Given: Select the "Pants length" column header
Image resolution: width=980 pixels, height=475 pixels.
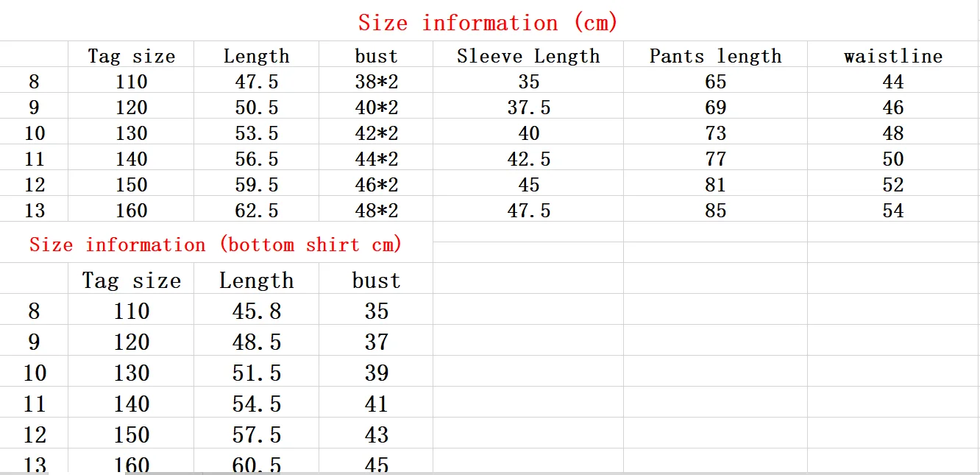Looking at the screenshot, I should tap(715, 56).
